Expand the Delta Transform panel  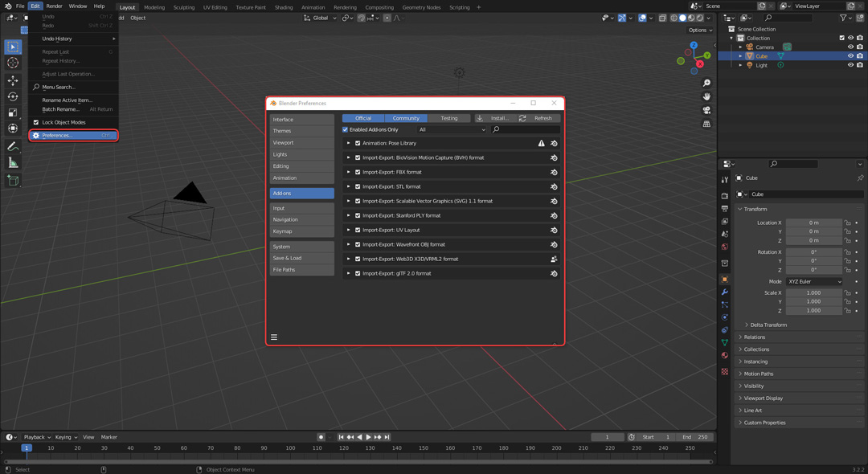point(768,325)
